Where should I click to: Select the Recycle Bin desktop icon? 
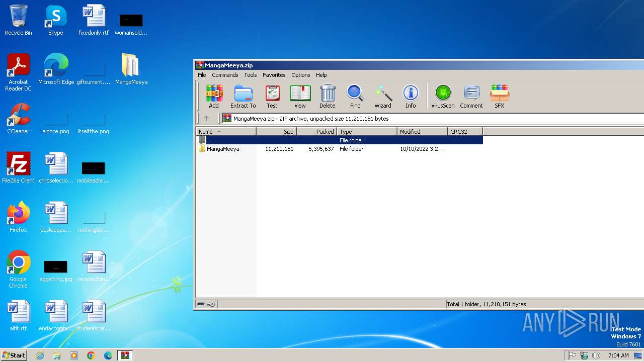(x=18, y=20)
